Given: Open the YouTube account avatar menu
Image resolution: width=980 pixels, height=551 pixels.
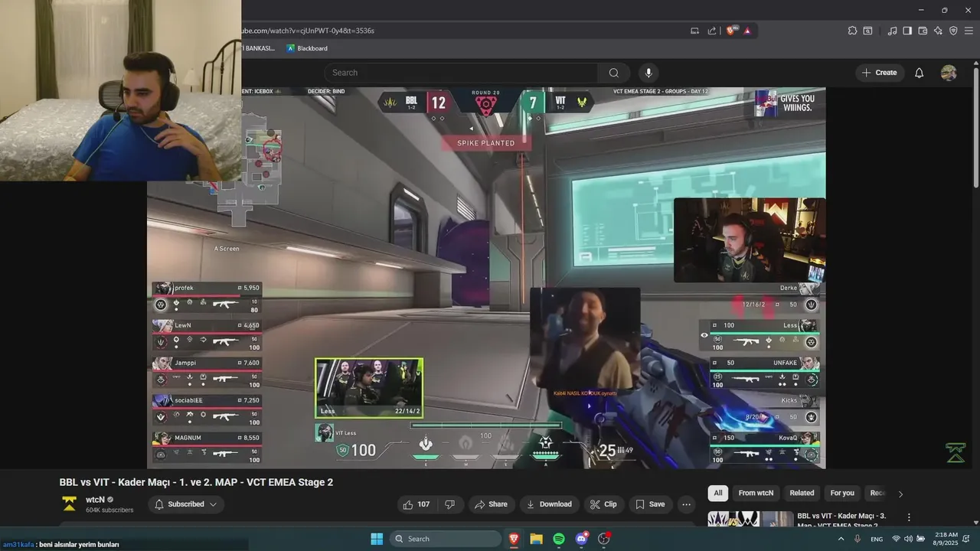Looking at the screenshot, I should pos(949,73).
